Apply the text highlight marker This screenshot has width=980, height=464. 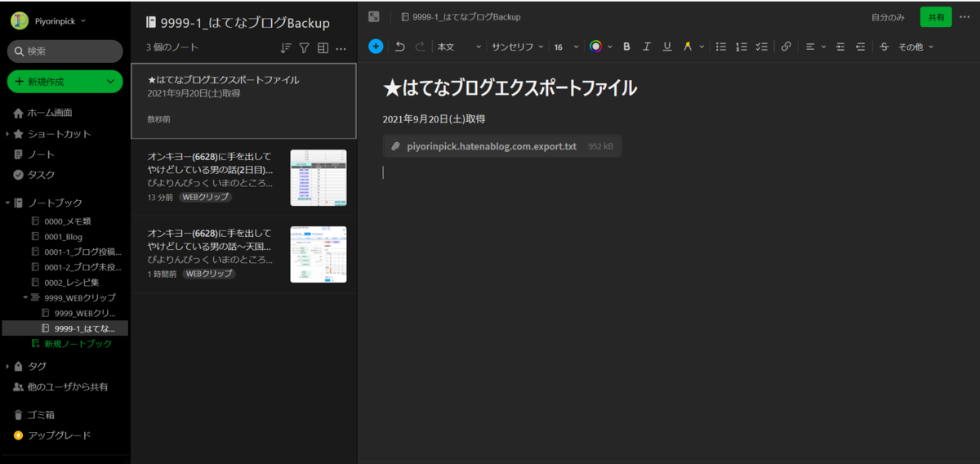pyautogui.click(x=688, y=47)
